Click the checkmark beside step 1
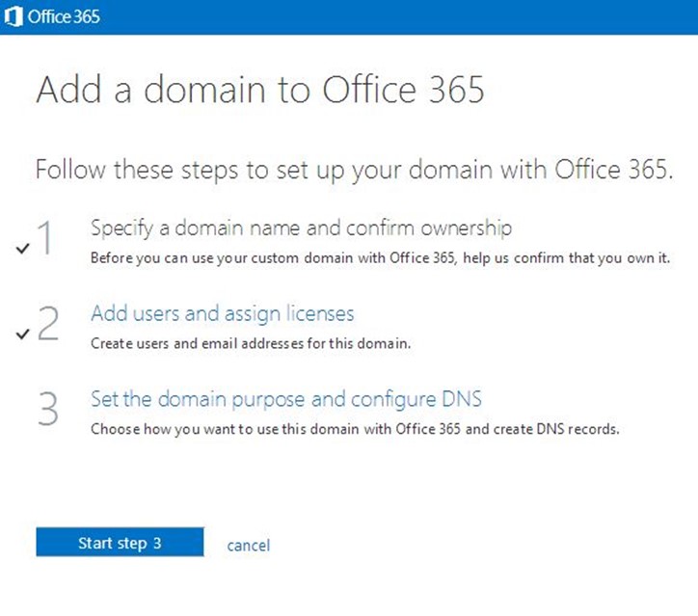Viewport: 698px width, 616px height. 22,249
